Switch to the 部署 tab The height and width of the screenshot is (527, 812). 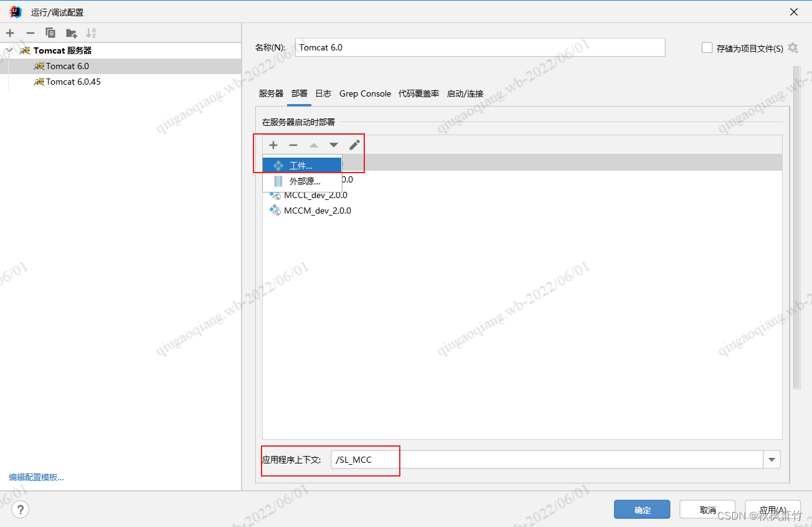pos(300,93)
